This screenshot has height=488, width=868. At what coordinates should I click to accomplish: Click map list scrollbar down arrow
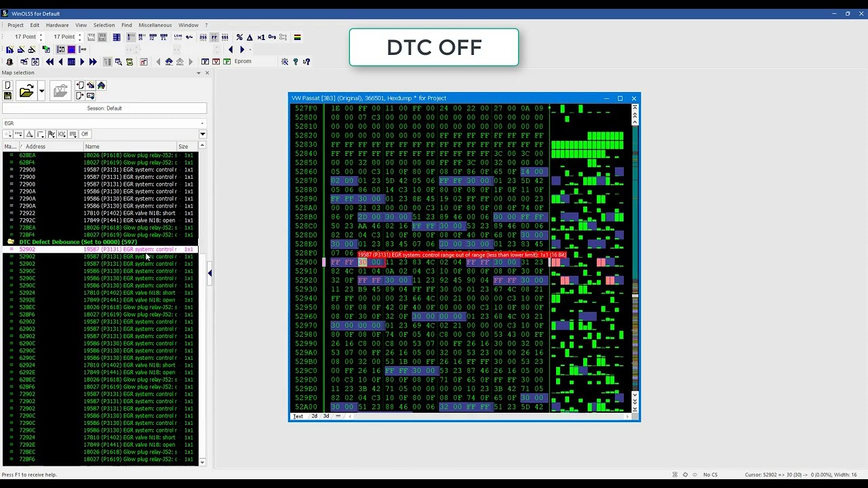coord(202,461)
